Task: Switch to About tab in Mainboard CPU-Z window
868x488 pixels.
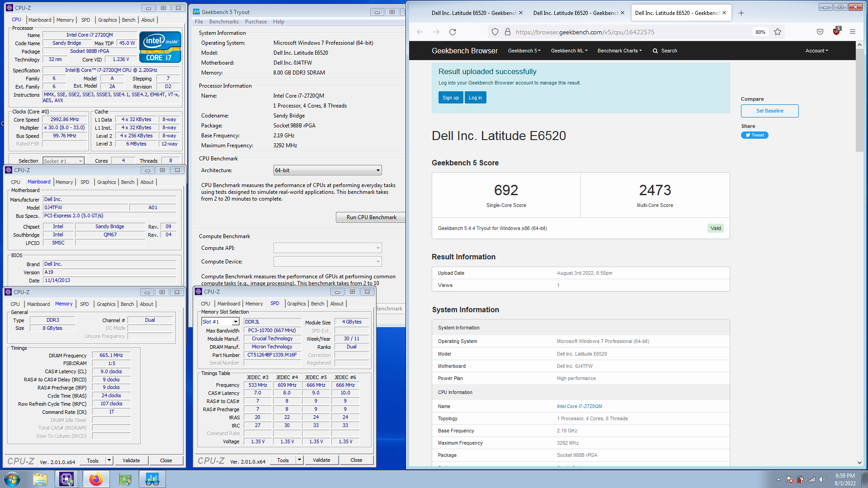Action: pos(147,182)
